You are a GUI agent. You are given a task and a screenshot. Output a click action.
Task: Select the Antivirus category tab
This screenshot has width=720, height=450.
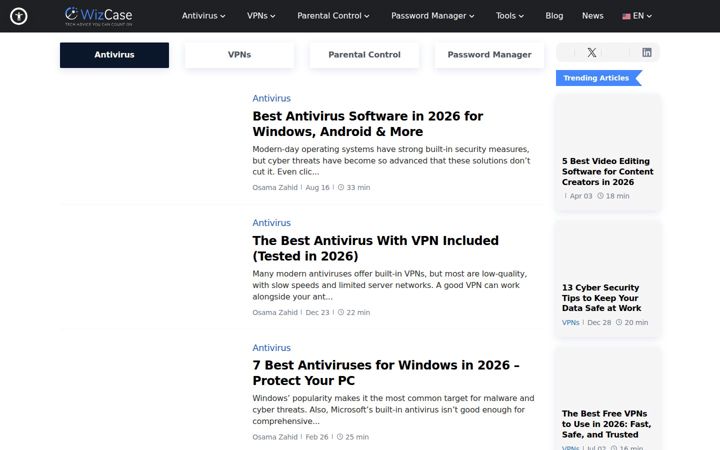click(x=114, y=55)
